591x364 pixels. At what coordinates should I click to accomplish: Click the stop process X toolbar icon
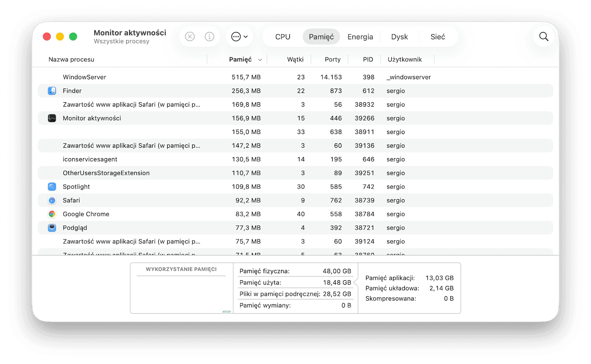pos(190,37)
